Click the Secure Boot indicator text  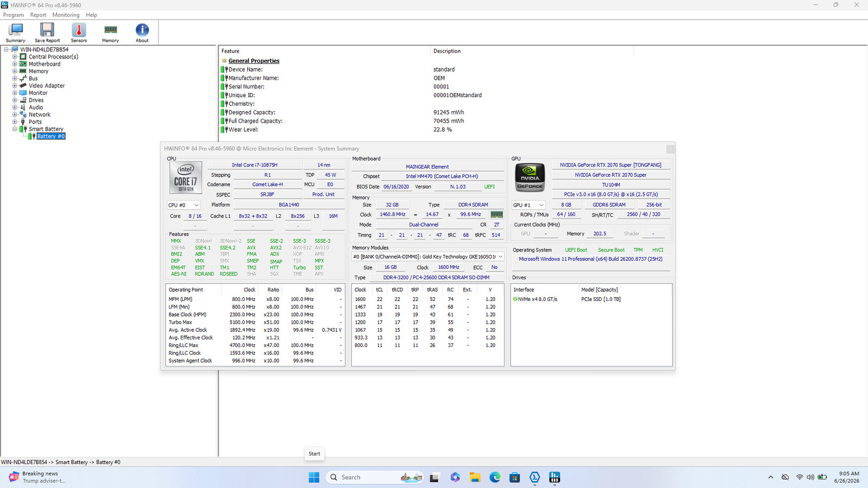click(x=611, y=250)
